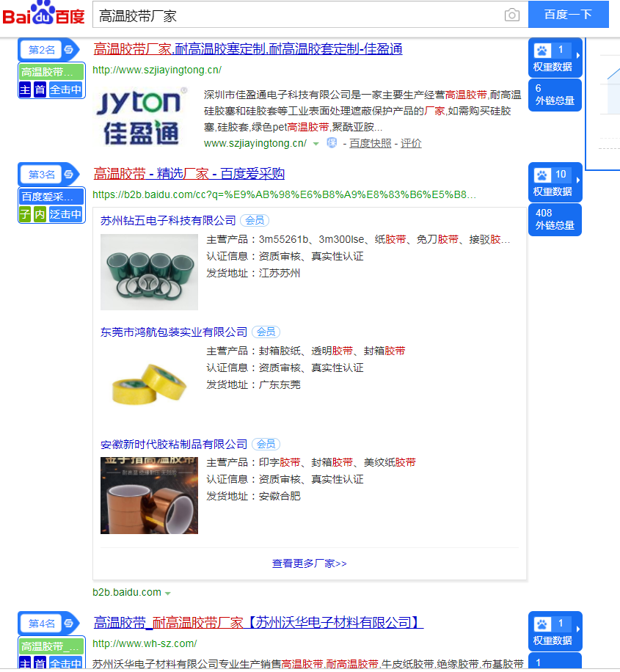Open 东莞市鸿航包装实业有限公司 company link

tap(174, 332)
